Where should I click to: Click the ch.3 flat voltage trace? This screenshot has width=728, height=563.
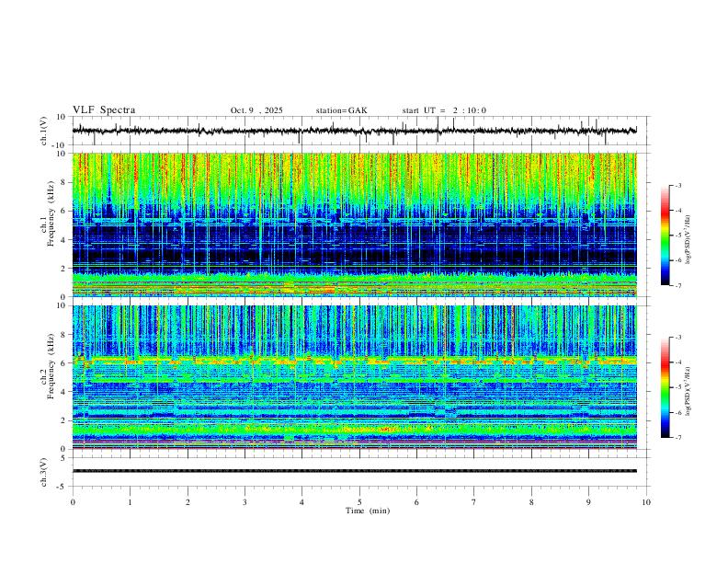pyautogui.click(x=354, y=471)
